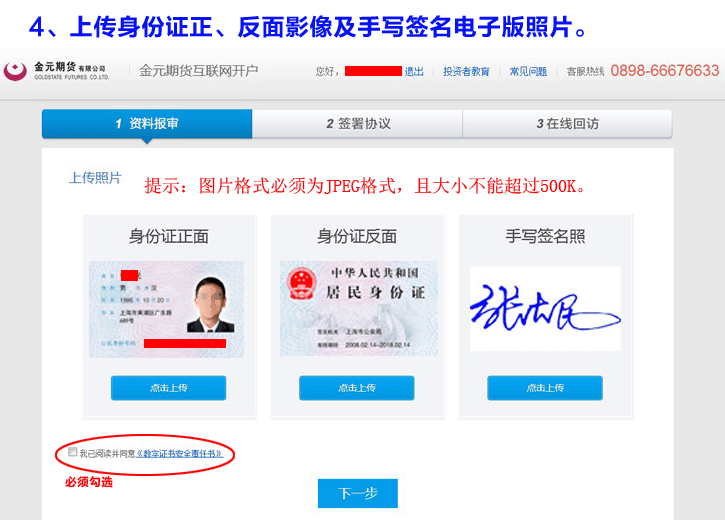Open the 投资者教育 link
The height and width of the screenshot is (520, 725).
click(466, 72)
